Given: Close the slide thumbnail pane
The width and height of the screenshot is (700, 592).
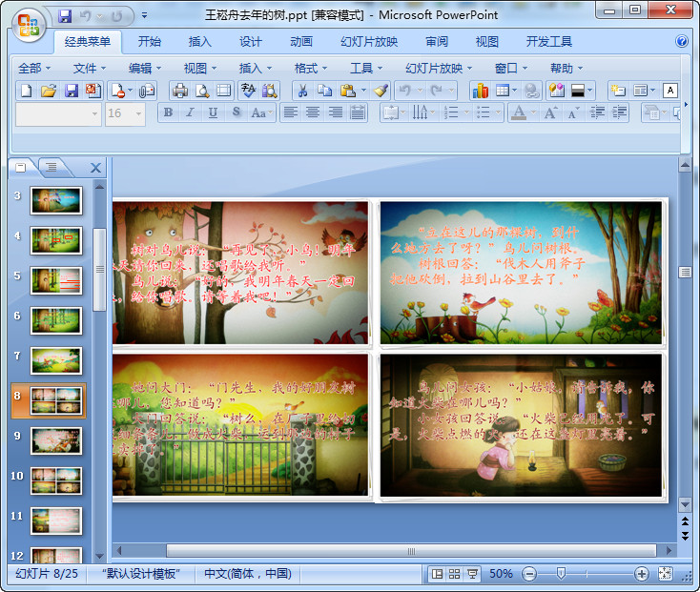Looking at the screenshot, I should pos(95,168).
